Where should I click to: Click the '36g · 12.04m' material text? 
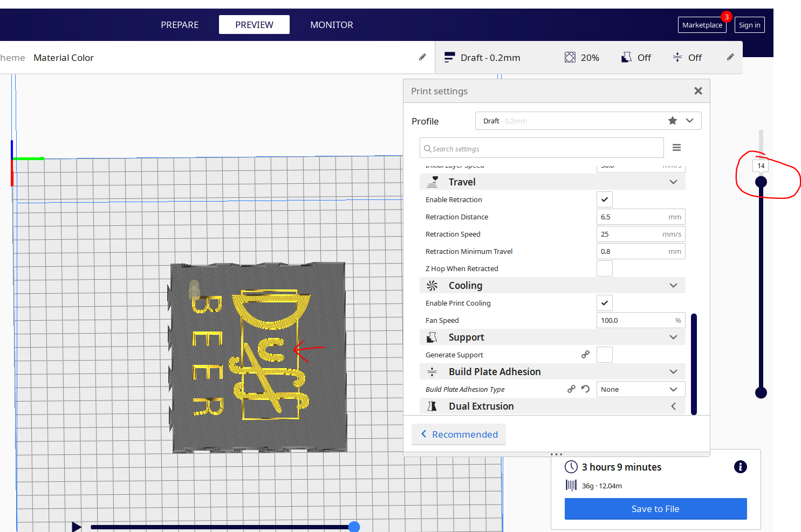click(602, 486)
